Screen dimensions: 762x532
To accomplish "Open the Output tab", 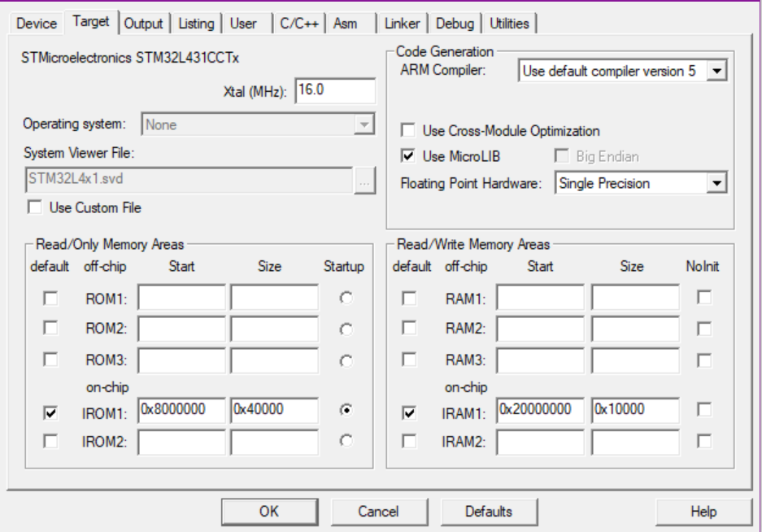I will pos(143,24).
